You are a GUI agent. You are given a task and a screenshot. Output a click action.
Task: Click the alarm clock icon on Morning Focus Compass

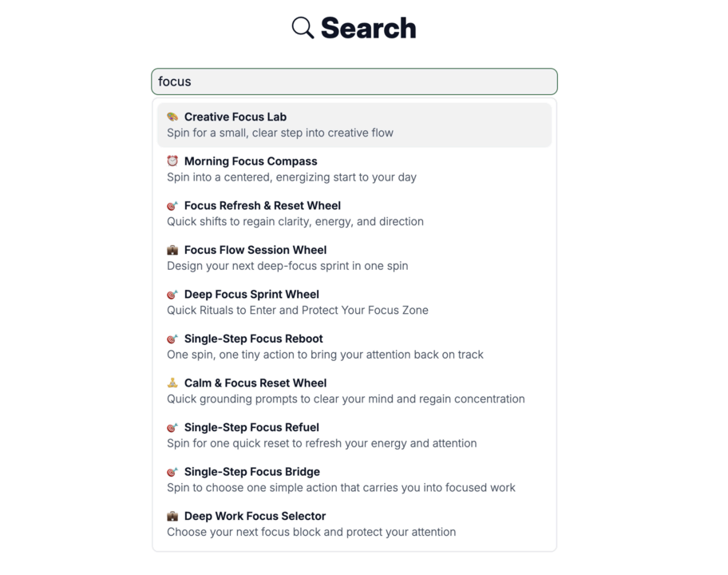click(x=172, y=161)
